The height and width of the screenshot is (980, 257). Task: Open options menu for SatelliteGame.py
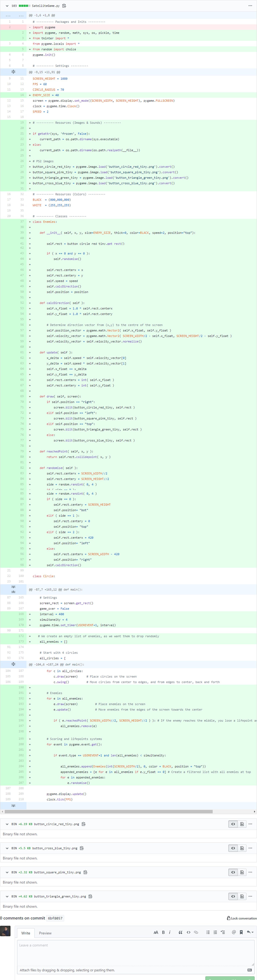coord(250,6)
